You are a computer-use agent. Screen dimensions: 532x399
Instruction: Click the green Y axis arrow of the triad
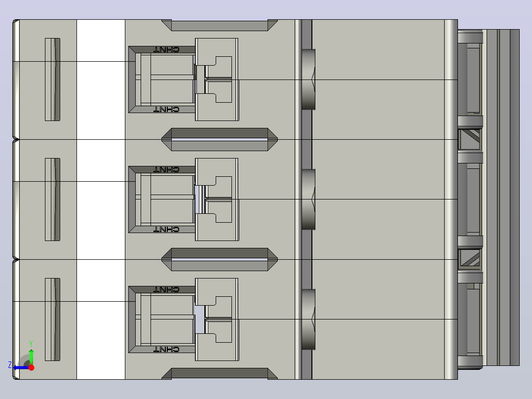pos(31,356)
